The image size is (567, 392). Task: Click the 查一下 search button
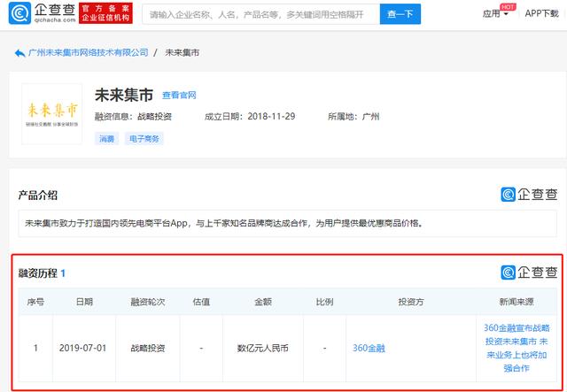click(400, 14)
